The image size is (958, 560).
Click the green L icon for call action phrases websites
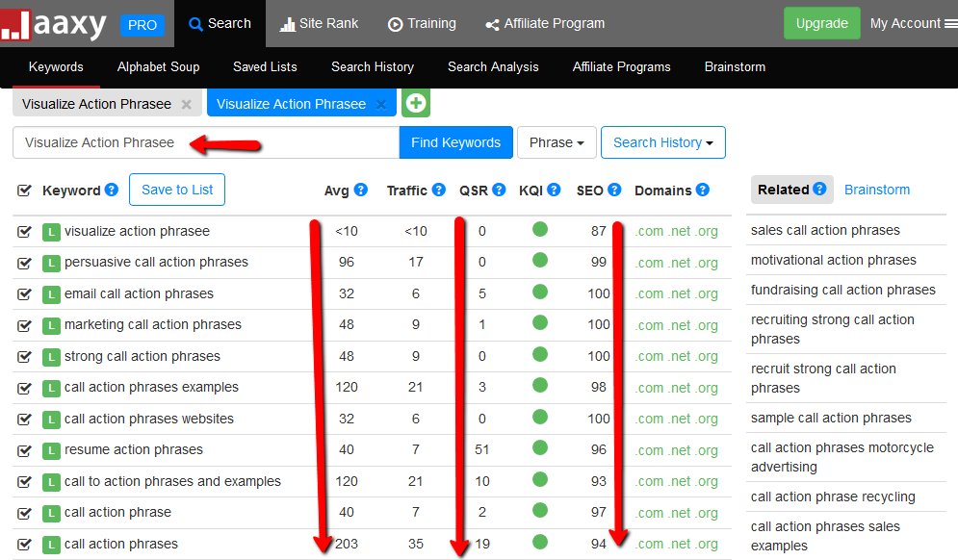[51, 420]
